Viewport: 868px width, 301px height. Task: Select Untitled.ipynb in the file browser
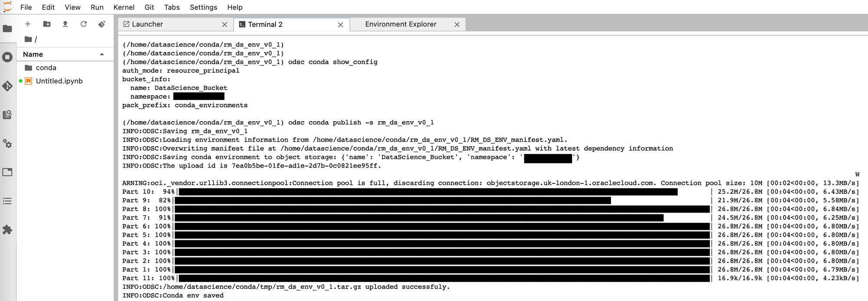59,81
